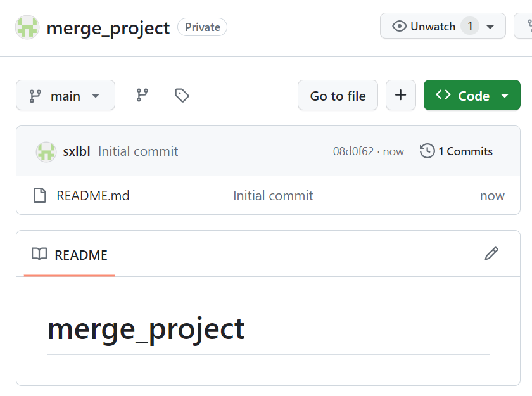Click sxlbl avatar in commit row

coord(46,151)
